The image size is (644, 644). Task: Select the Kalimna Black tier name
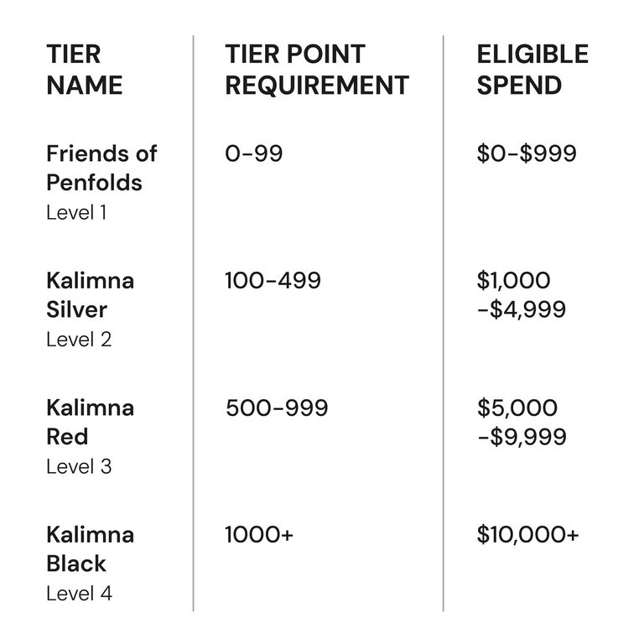pos(90,548)
